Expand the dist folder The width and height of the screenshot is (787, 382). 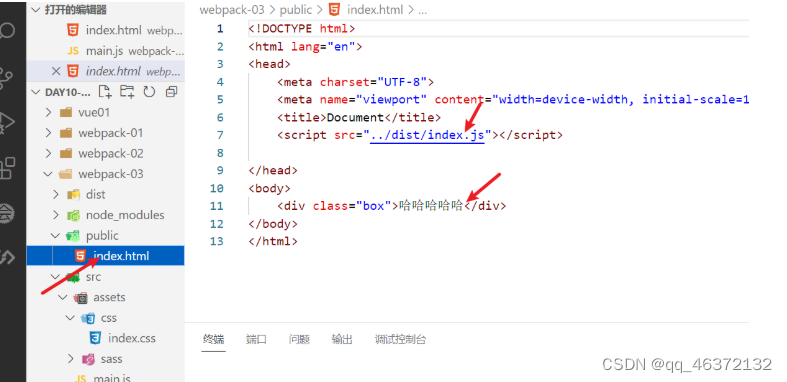tap(56, 195)
